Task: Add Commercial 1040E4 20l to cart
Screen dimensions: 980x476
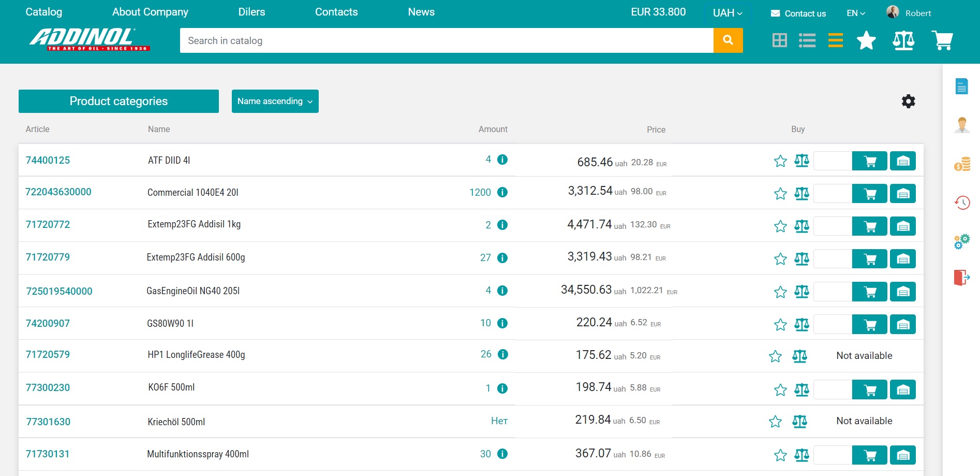Action: (870, 194)
